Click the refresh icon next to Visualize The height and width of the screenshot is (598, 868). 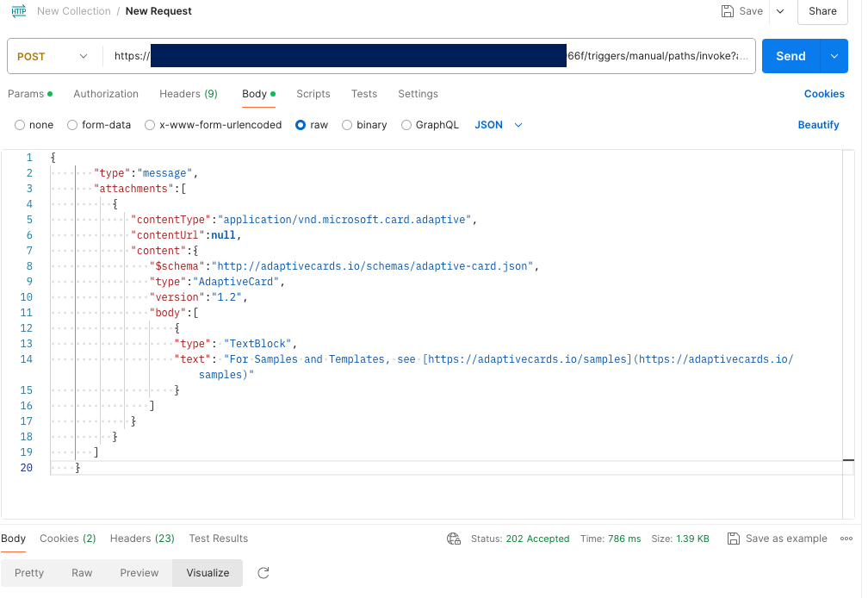pos(263,572)
